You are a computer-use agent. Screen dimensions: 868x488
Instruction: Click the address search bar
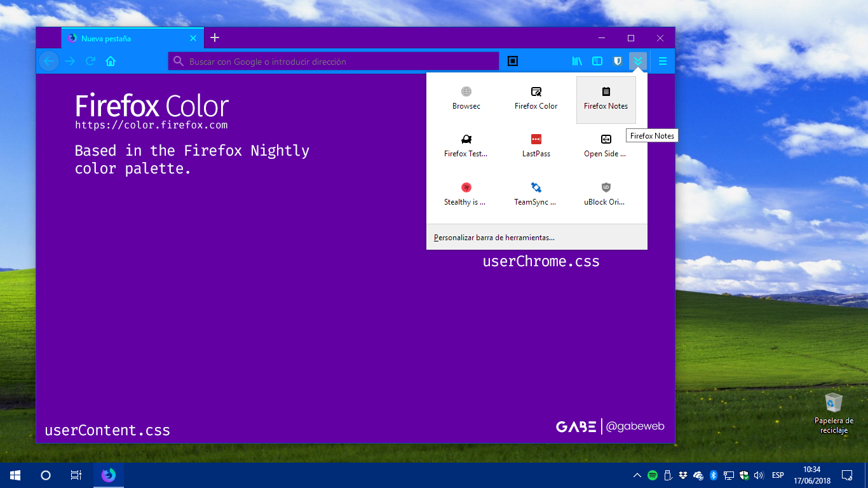click(334, 62)
